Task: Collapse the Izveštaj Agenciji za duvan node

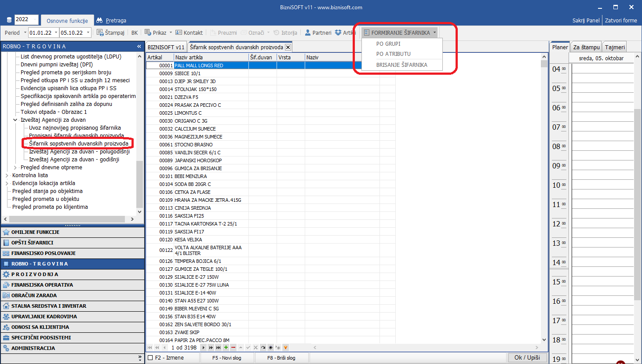Action: [x=15, y=120]
